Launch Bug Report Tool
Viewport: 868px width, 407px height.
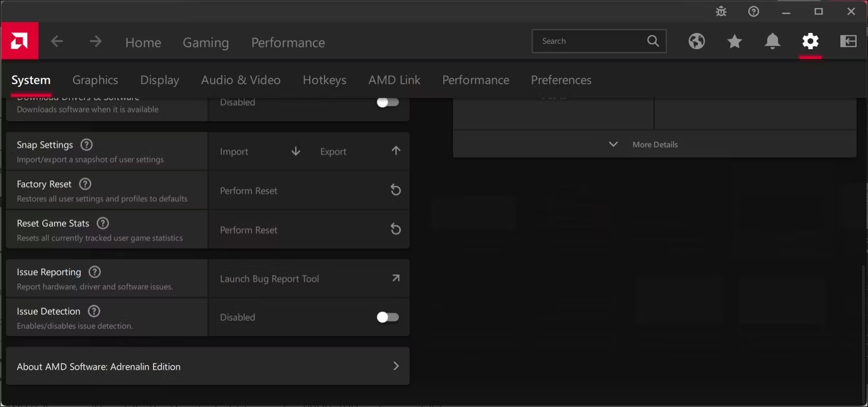pyautogui.click(x=309, y=278)
